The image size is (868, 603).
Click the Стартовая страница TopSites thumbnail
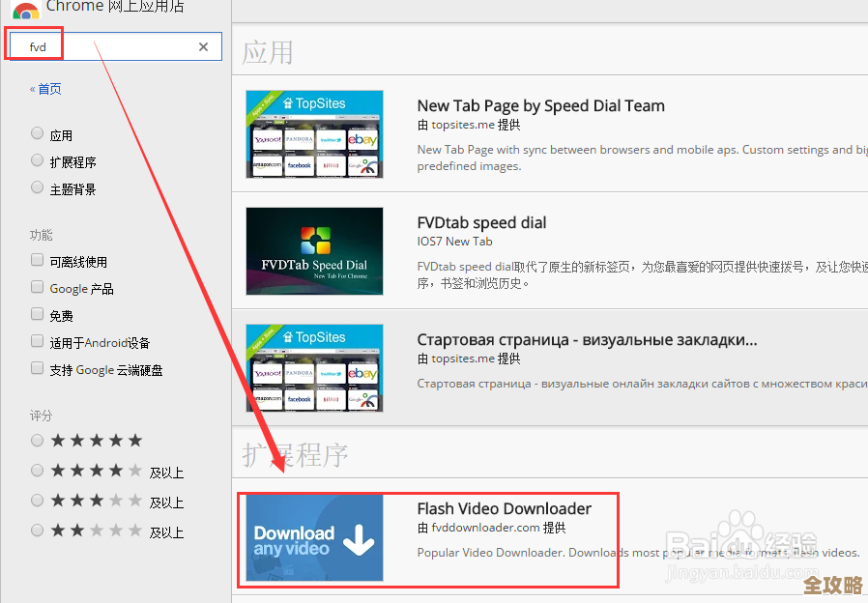pyautogui.click(x=314, y=367)
